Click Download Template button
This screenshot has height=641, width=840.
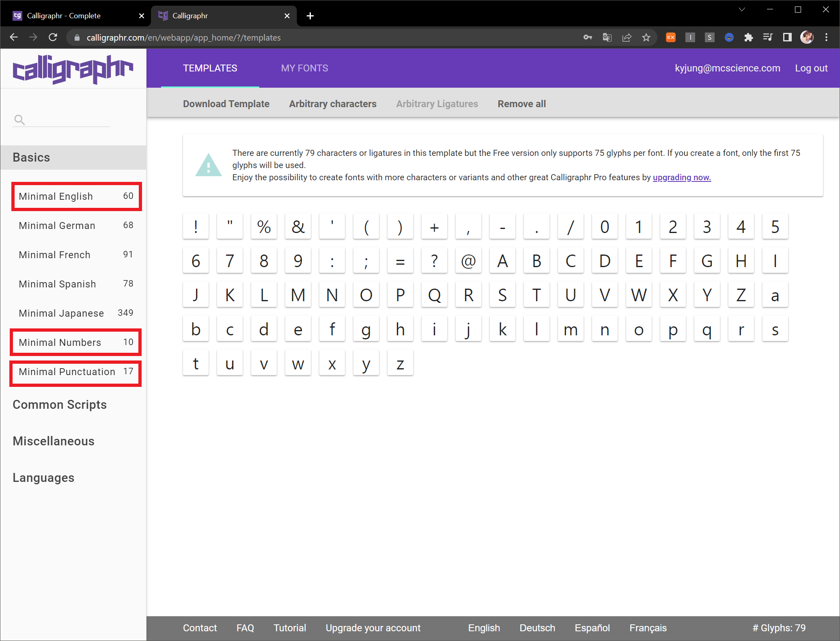tap(226, 104)
